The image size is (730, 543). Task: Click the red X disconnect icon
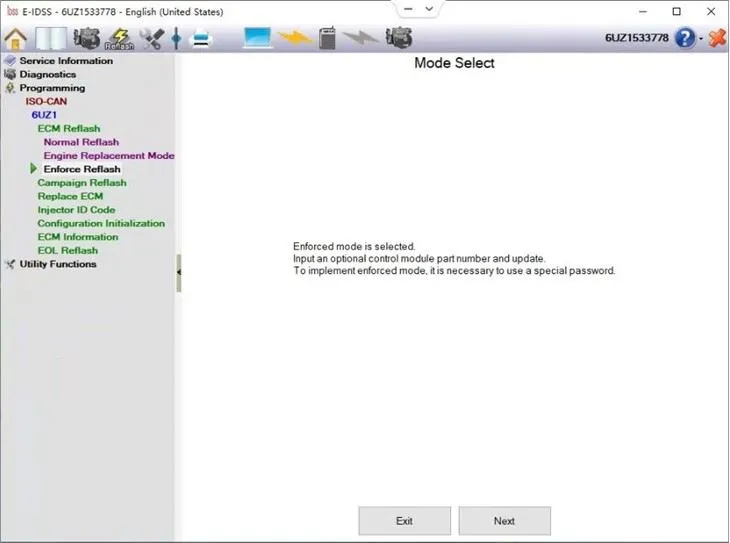[717, 38]
